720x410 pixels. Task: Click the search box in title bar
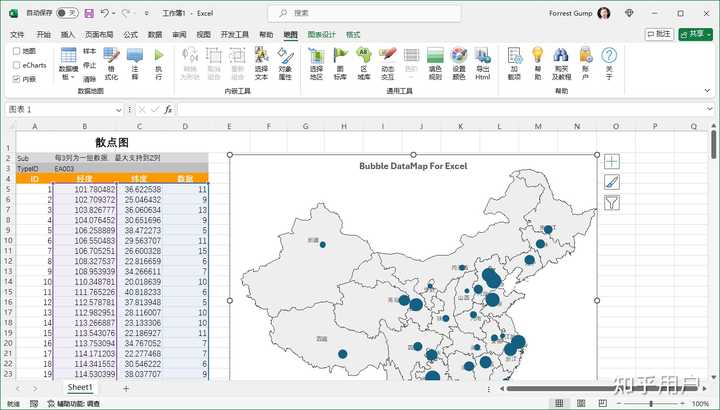(364, 13)
